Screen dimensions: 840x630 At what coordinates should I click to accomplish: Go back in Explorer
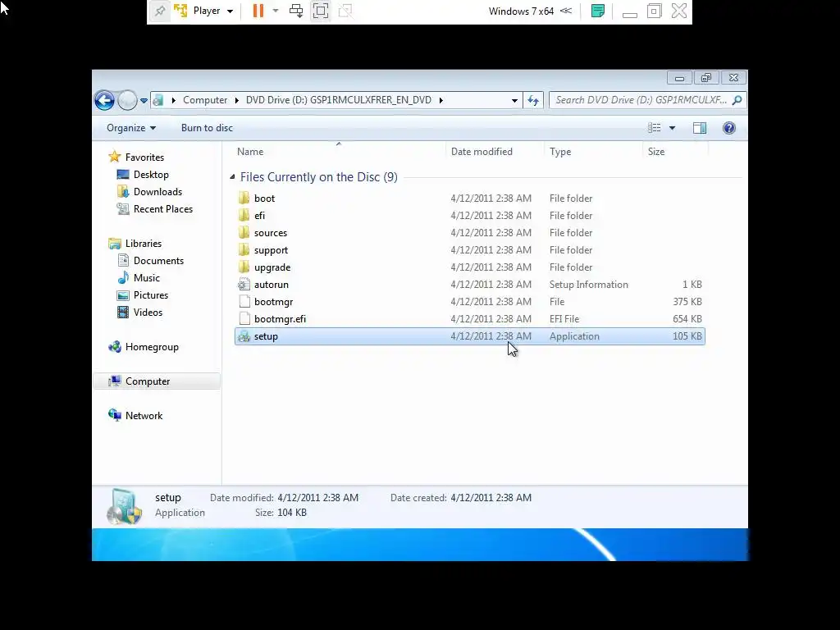104,100
